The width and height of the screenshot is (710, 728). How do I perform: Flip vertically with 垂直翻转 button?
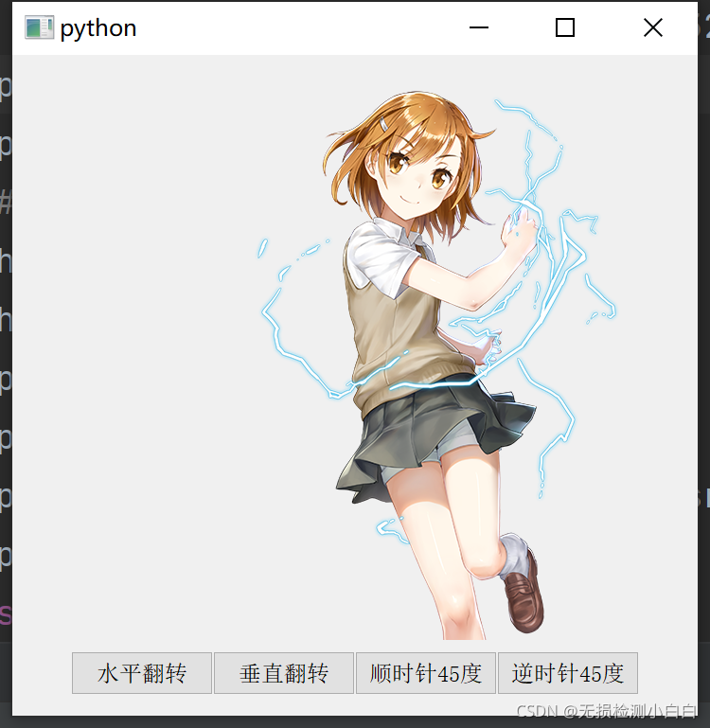point(284,673)
